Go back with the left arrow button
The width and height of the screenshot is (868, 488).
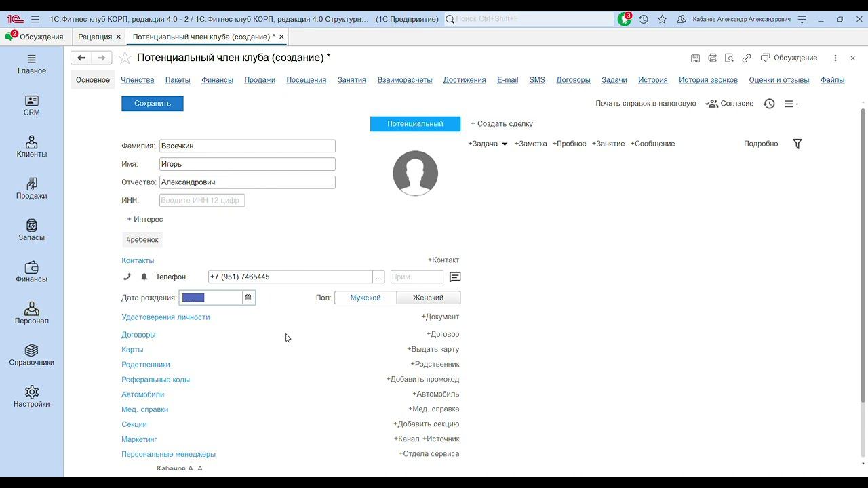pos(81,58)
